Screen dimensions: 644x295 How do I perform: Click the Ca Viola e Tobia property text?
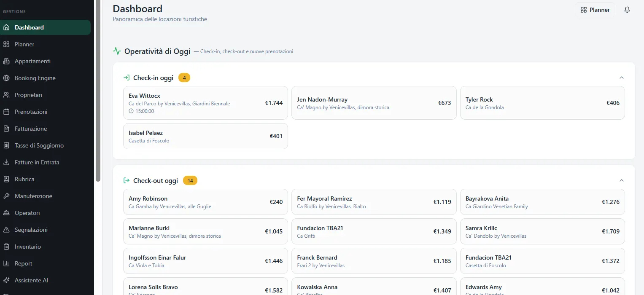click(x=146, y=265)
